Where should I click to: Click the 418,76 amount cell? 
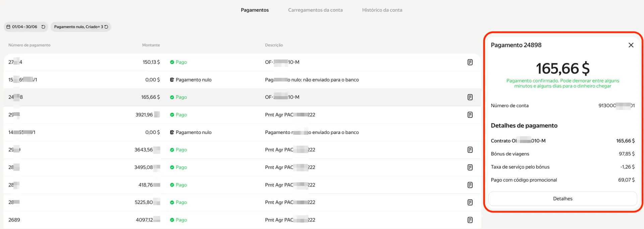tap(149, 185)
